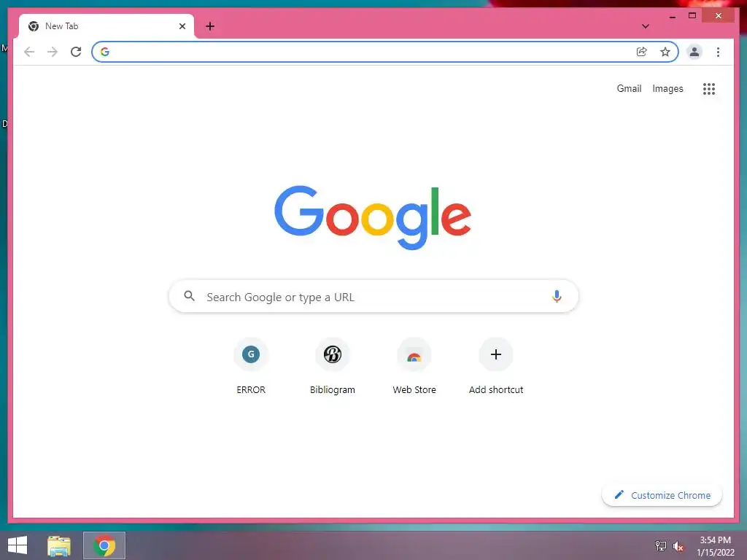Add a new shortcut tile
747x560 pixels.
(x=496, y=366)
